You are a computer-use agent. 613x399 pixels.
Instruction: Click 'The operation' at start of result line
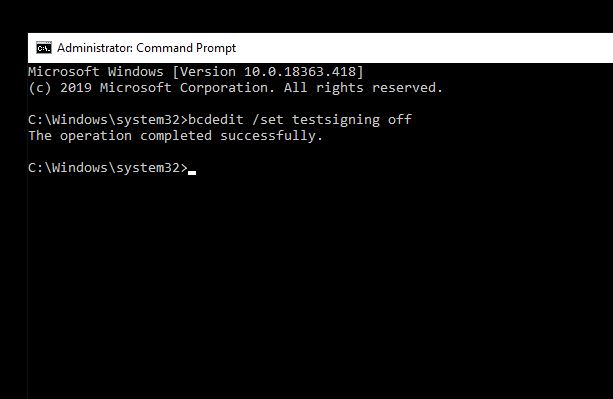click(x=80, y=136)
